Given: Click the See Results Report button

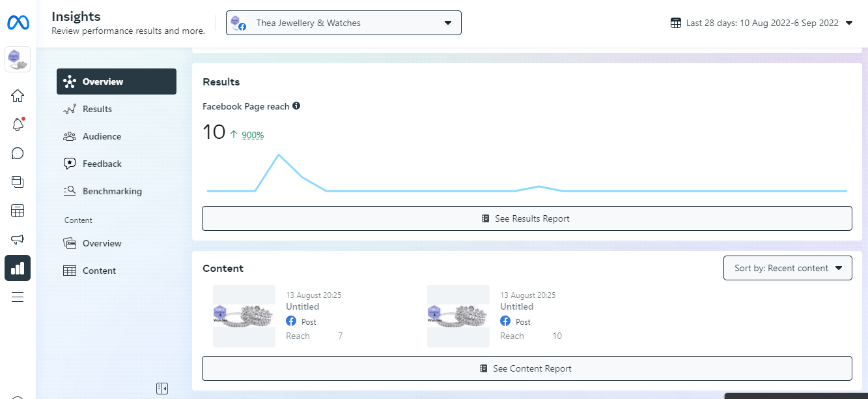Looking at the screenshot, I should pyautogui.click(x=526, y=218).
